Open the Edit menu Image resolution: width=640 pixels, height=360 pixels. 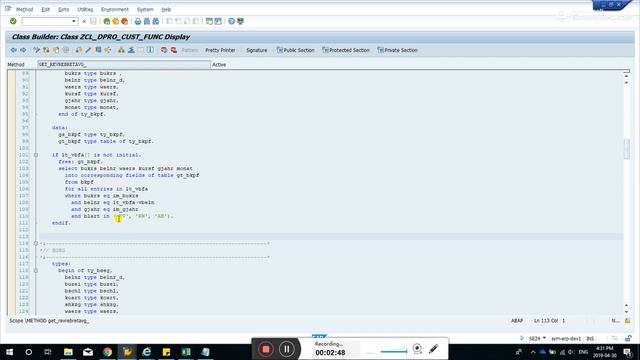coord(46,9)
